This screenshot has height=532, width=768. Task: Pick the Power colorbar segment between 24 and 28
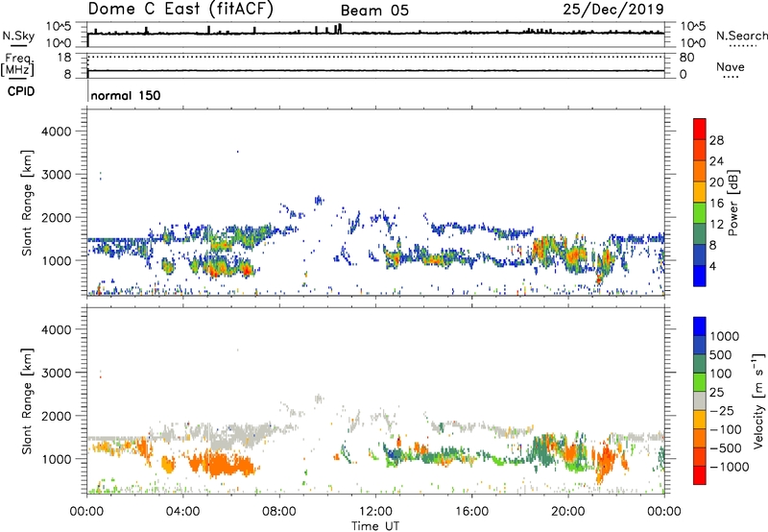(700, 150)
